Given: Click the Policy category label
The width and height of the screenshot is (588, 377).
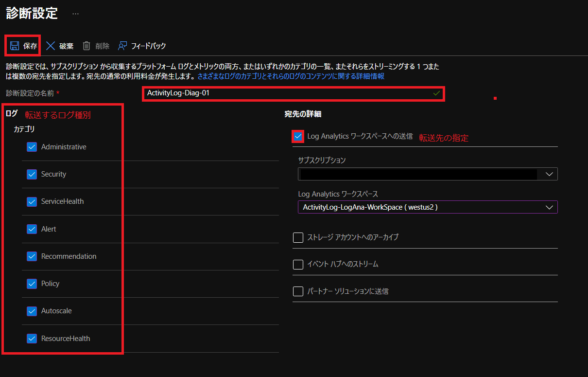Looking at the screenshot, I should (50, 284).
